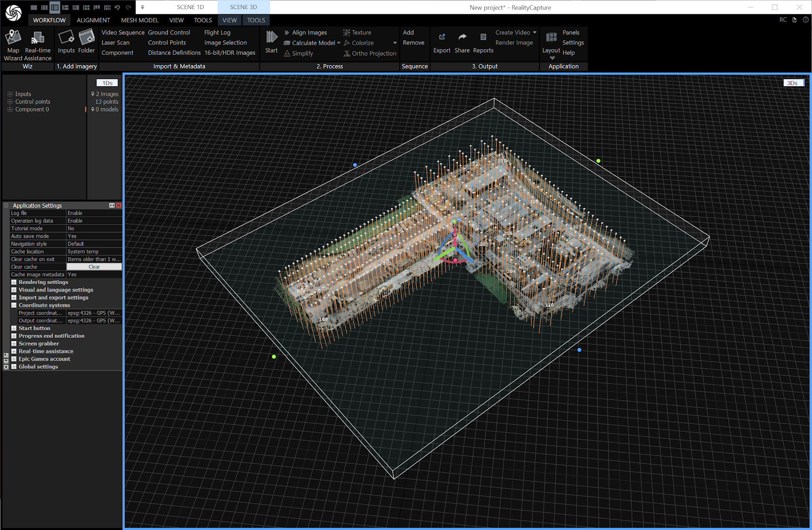
Task: Expand Import and export settings
Action: click(x=14, y=298)
